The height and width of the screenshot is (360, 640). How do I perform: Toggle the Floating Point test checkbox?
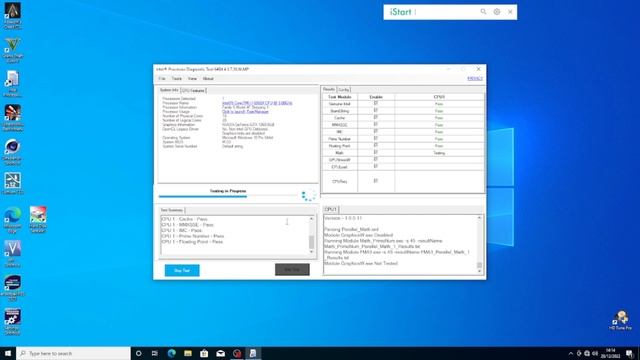point(376,146)
